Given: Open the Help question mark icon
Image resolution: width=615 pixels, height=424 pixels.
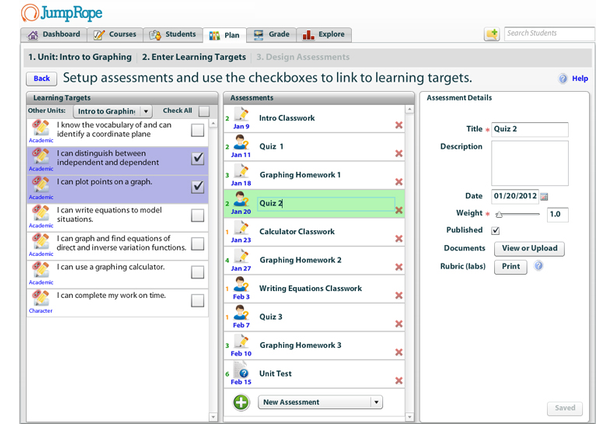Looking at the screenshot, I should (563, 78).
